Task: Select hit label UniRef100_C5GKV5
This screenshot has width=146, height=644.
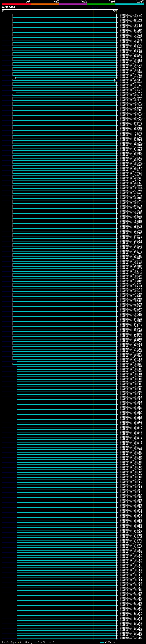Action: point(131,228)
